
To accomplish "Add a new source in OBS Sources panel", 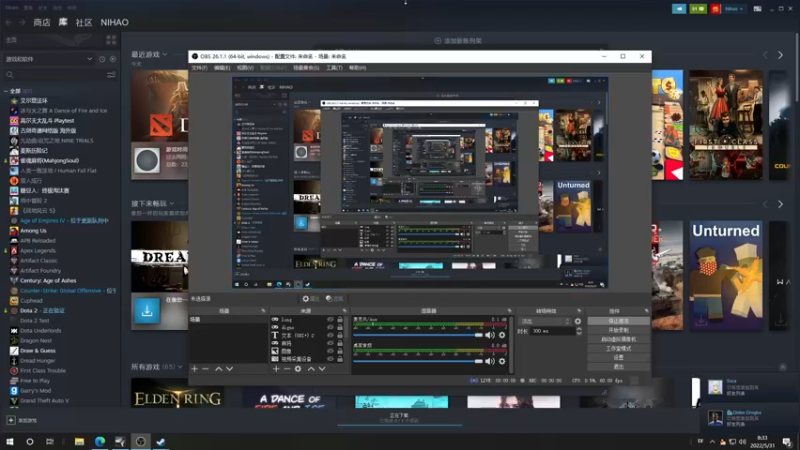I will tap(276, 368).
